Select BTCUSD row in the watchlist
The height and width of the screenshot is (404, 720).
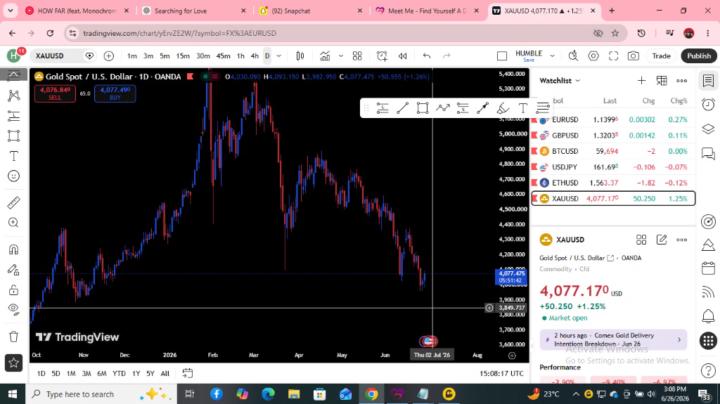(613, 151)
